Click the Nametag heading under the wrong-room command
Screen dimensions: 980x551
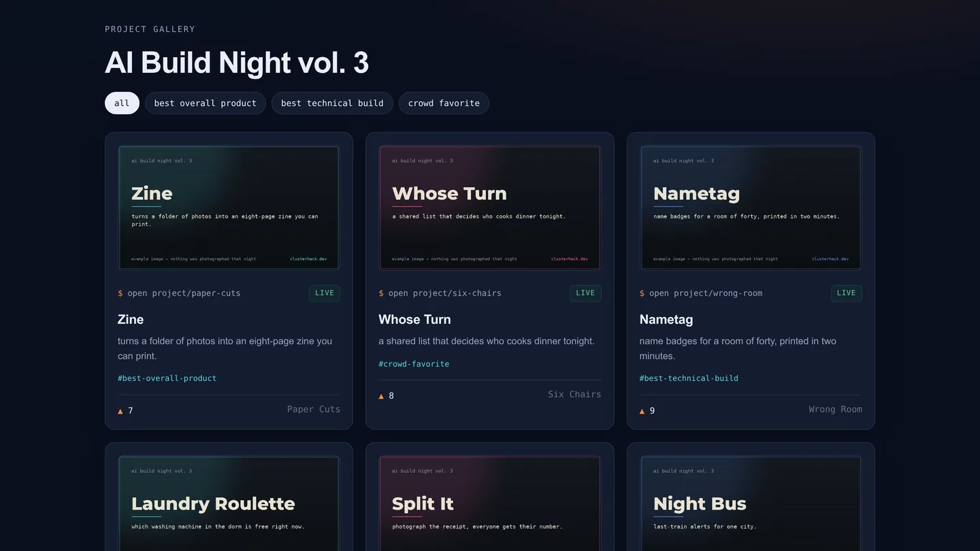coord(666,320)
